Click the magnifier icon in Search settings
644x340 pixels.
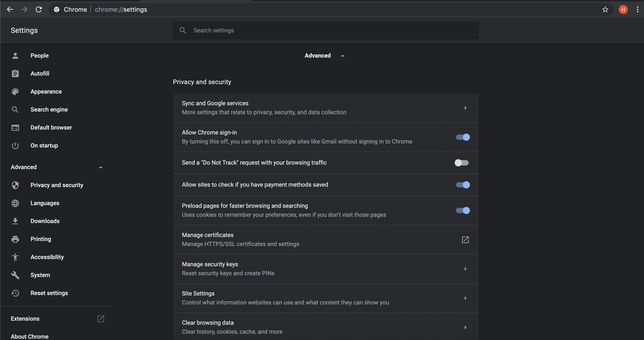(x=183, y=31)
